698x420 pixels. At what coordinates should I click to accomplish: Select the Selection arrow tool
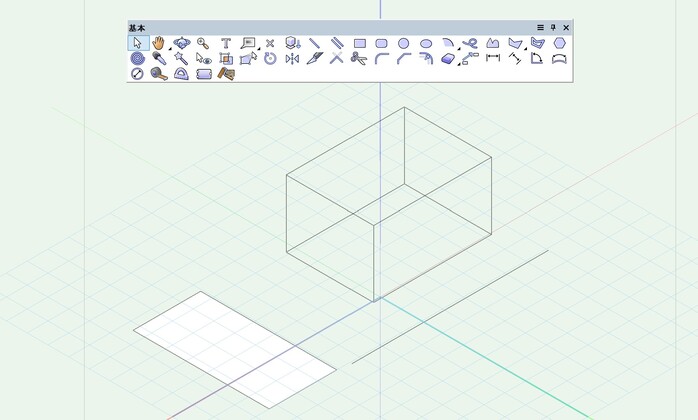pyautogui.click(x=138, y=43)
